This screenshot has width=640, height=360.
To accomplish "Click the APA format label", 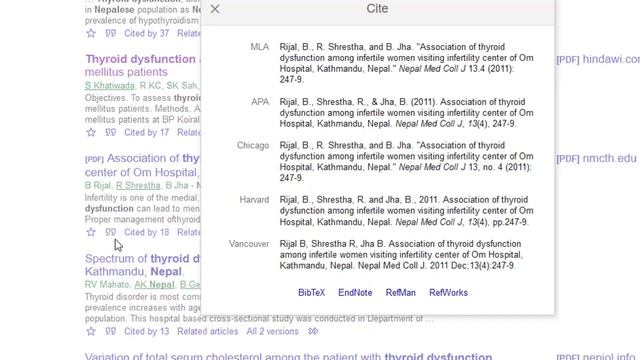I will click(x=260, y=102).
